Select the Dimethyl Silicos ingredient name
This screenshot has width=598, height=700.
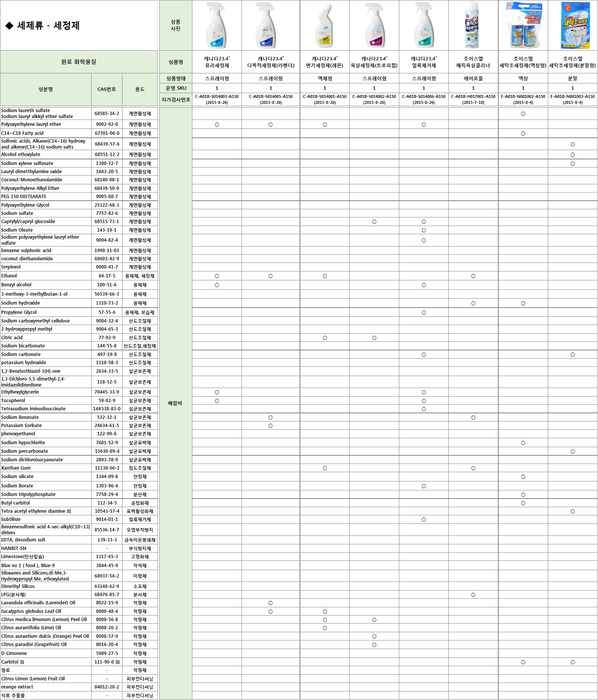pos(18,586)
